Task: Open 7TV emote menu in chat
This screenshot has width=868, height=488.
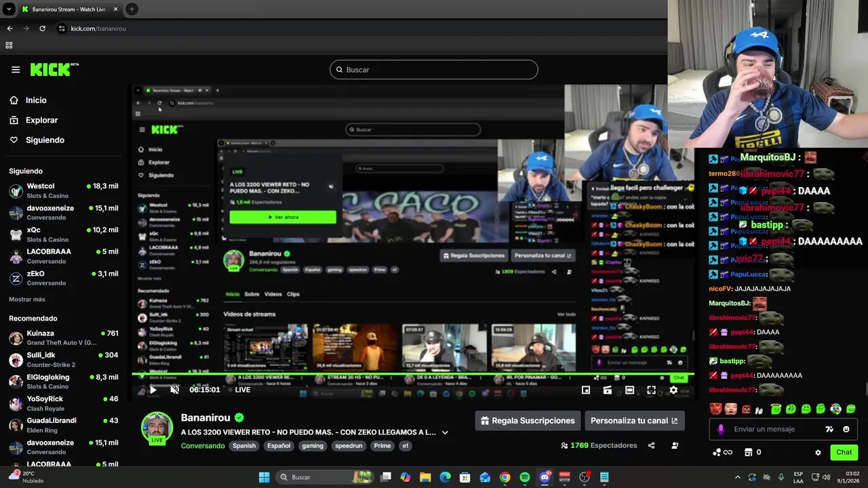Action: click(829, 429)
